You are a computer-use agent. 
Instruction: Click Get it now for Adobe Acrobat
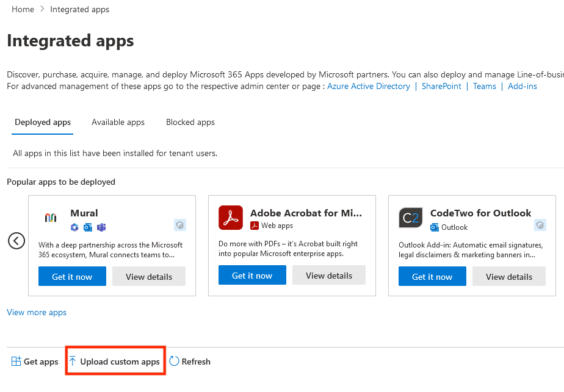pos(252,275)
